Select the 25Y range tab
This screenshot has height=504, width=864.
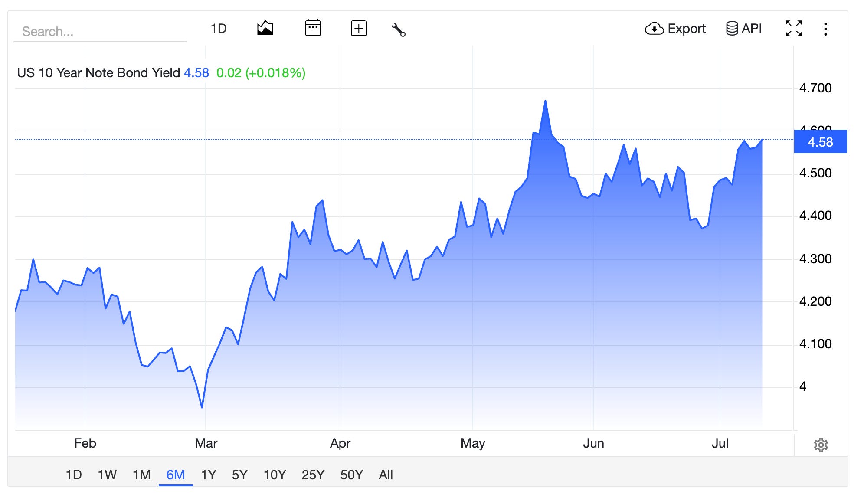[313, 475]
